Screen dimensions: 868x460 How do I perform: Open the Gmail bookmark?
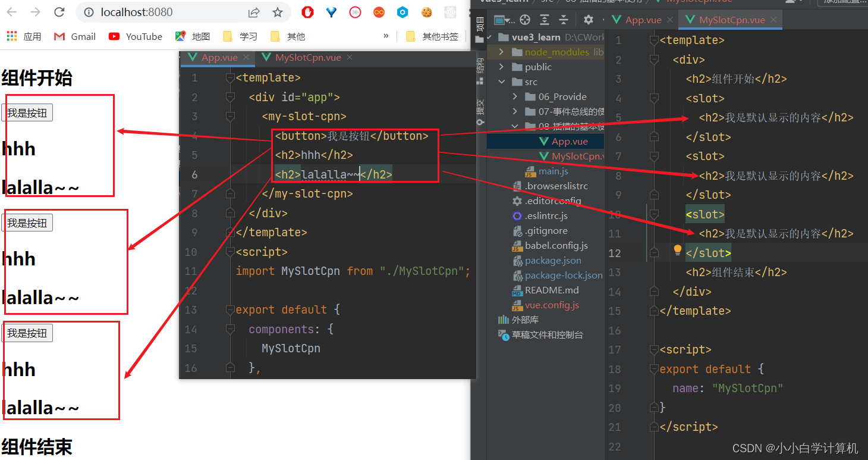[74, 36]
